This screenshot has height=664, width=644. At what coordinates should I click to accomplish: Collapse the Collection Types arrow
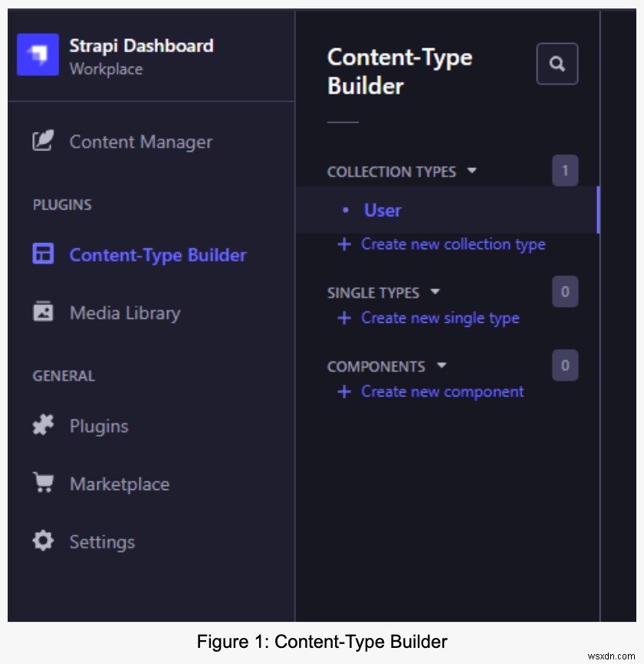pyautogui.click(x=472, y=171)
